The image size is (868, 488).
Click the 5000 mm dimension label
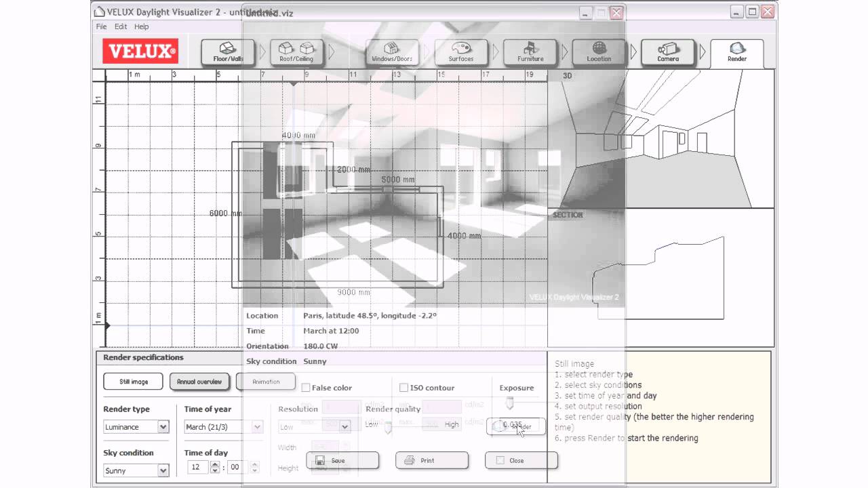[398, 180]
